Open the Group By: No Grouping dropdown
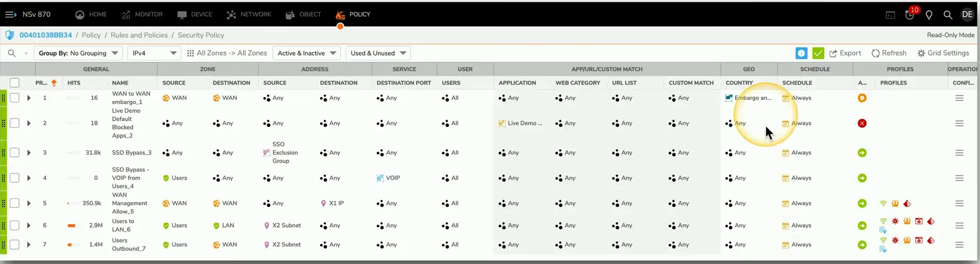The width and height of the screenshot is (980, 264). point(78,53)
